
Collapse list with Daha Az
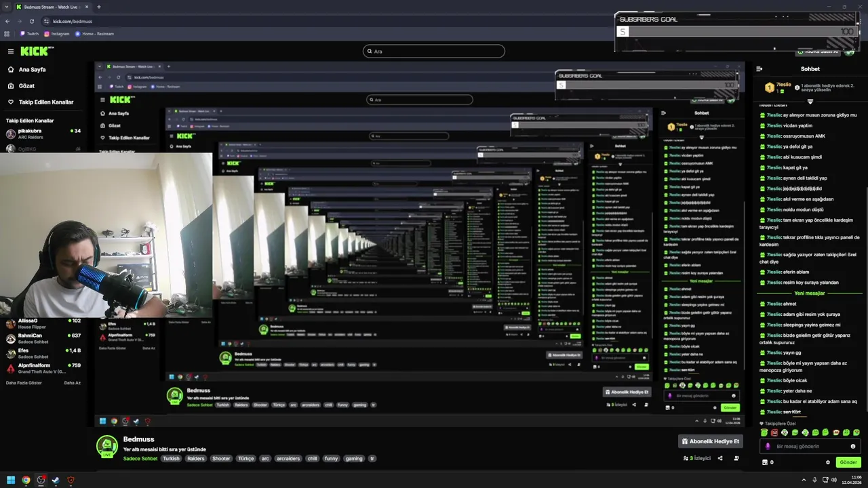73,383
